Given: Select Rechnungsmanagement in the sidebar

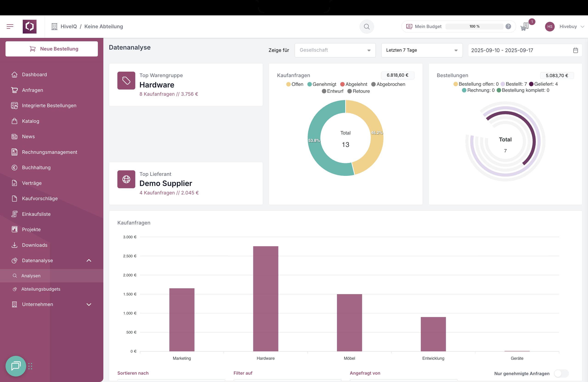Looking at the screenshot, I should [x=49, y=152].
